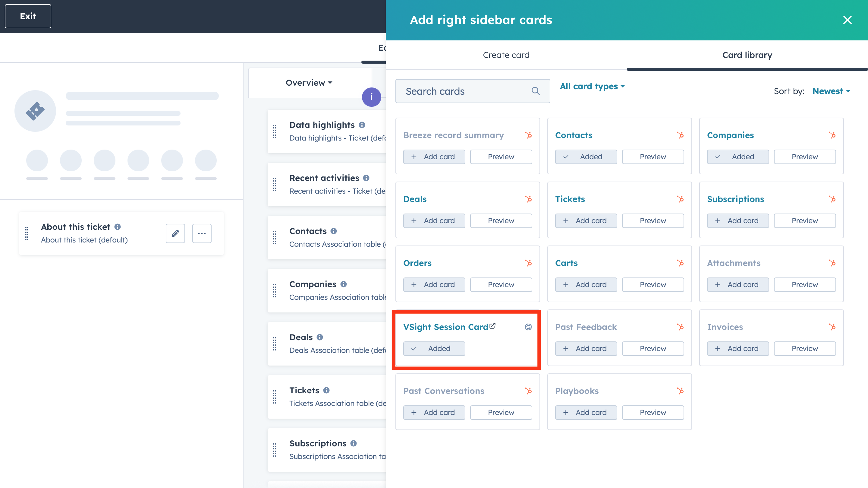
Task: Add the Tickets card
Action: pyautogui.click(x=586, y=220)
